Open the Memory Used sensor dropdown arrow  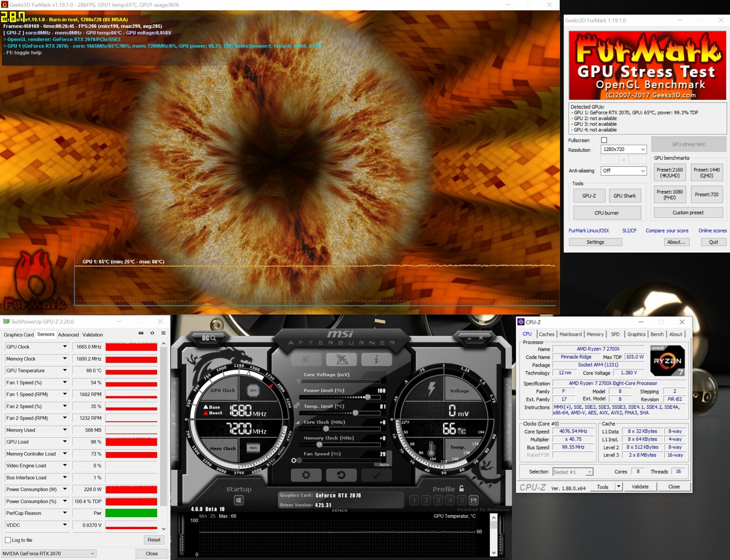click(65, 430)
